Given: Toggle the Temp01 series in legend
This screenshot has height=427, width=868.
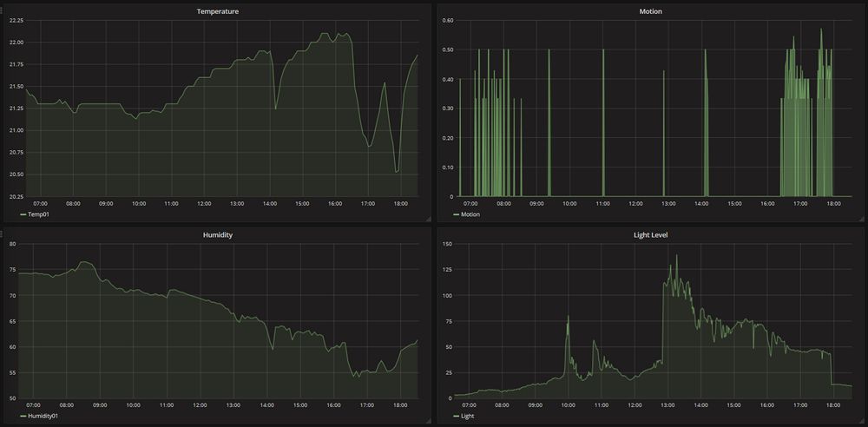Looking at the screenshot, I should pos(40,214).
